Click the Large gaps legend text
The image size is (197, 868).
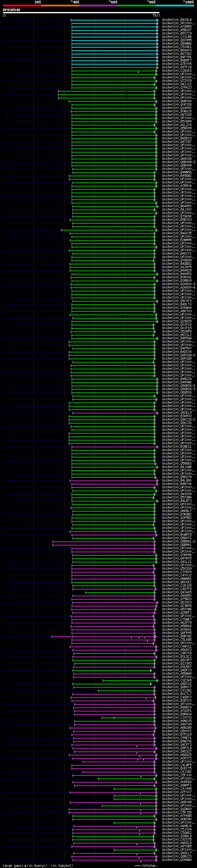coord(38,865)
